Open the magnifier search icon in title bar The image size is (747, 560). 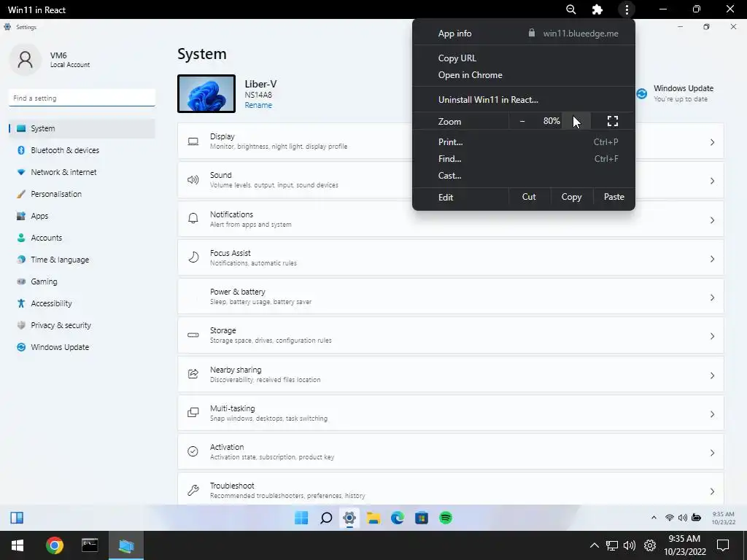pyautogui.click(x=570, y=9)
